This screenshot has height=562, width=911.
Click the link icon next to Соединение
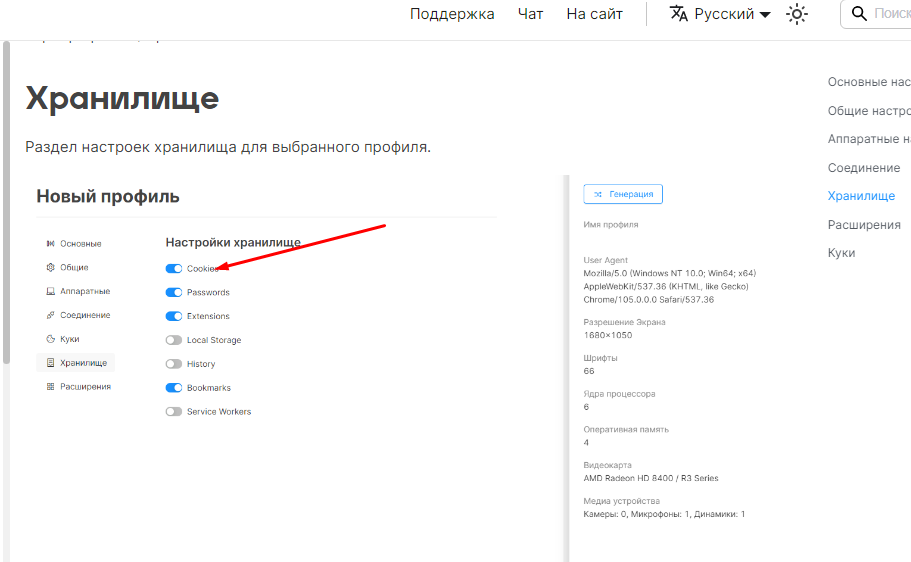(x=51, y=315)
